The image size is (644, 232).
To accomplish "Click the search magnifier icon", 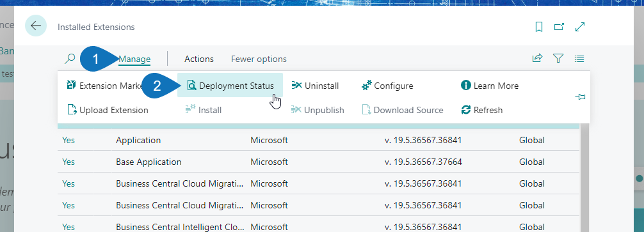I will tap(70, 59).
